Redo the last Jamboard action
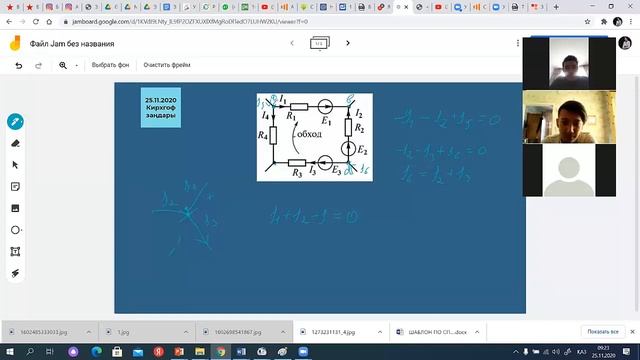Viewport: 640px width, 360px height. (x=38, y=65)
